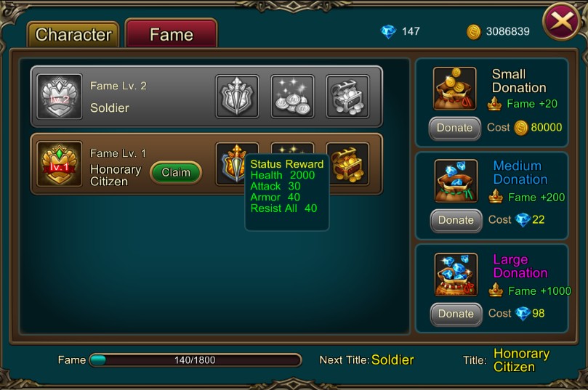588x390 pixels.
Task: View the Lv. 2 silver shield reward
Action: click(x=237, y=97)
